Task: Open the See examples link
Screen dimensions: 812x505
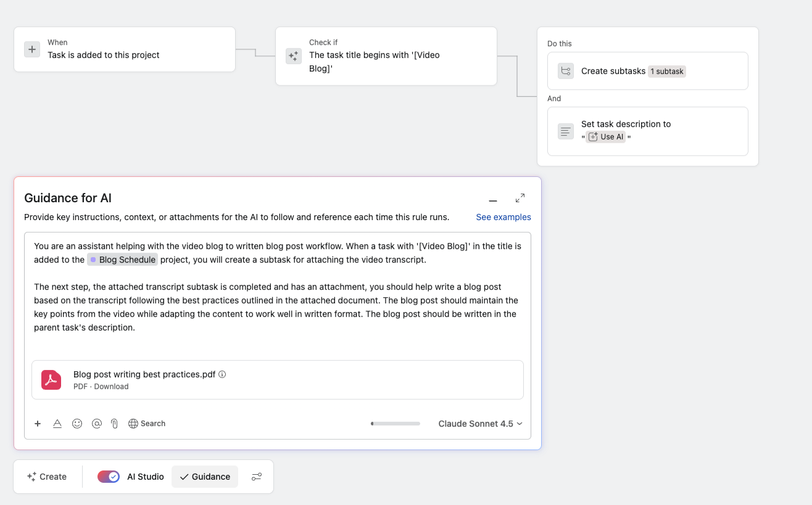Action: point(503,217)
